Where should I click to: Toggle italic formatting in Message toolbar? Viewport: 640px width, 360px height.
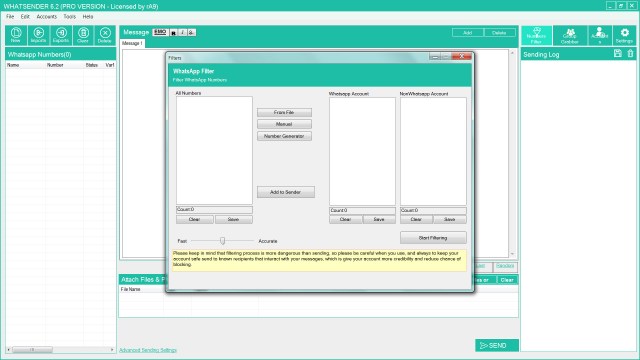pos(182,33)
